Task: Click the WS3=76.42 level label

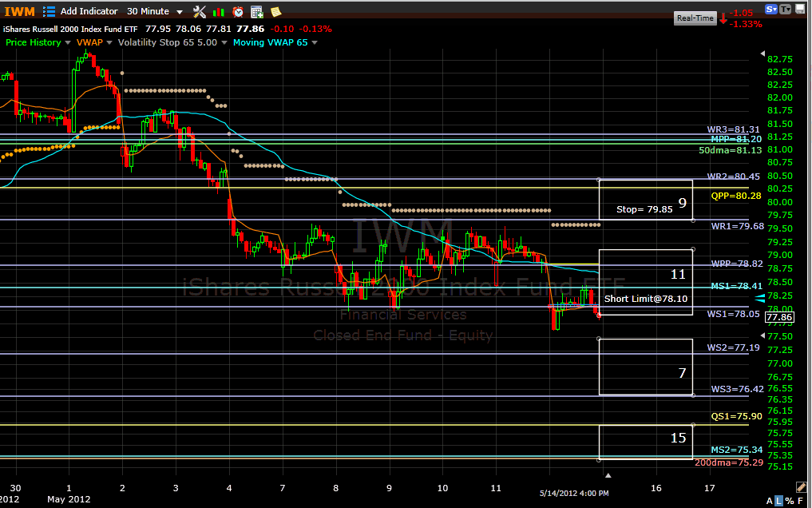Action: (738, 389)
